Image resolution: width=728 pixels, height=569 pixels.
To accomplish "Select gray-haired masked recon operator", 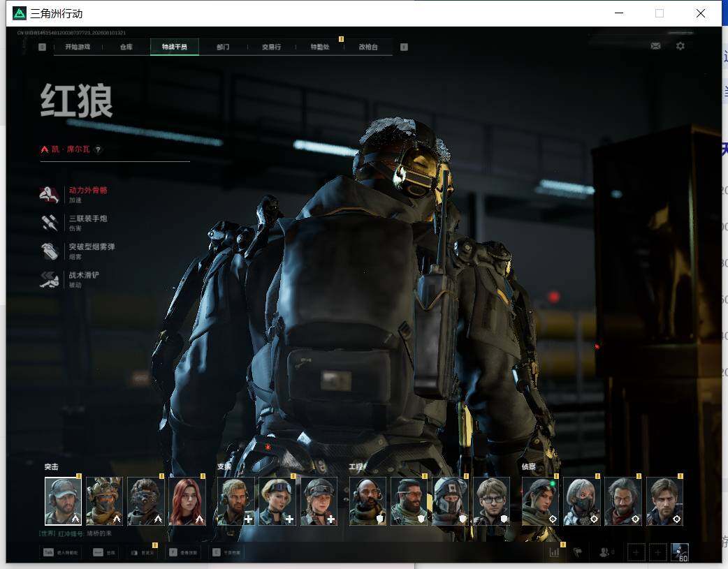I will tap(582, 501).
